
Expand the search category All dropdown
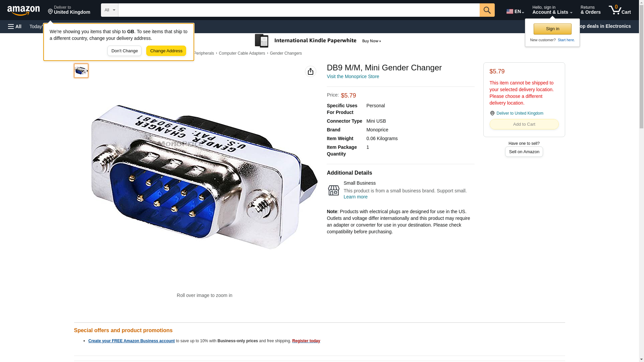pos(110,10)
